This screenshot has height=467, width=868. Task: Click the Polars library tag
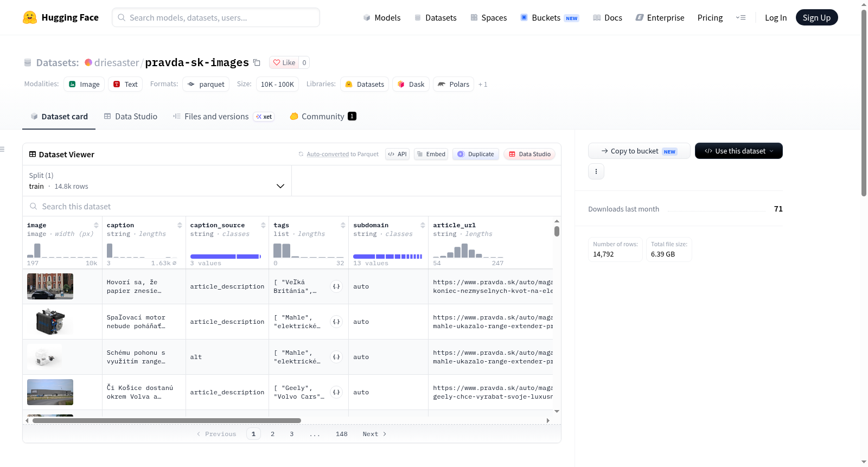click(454, 84)
